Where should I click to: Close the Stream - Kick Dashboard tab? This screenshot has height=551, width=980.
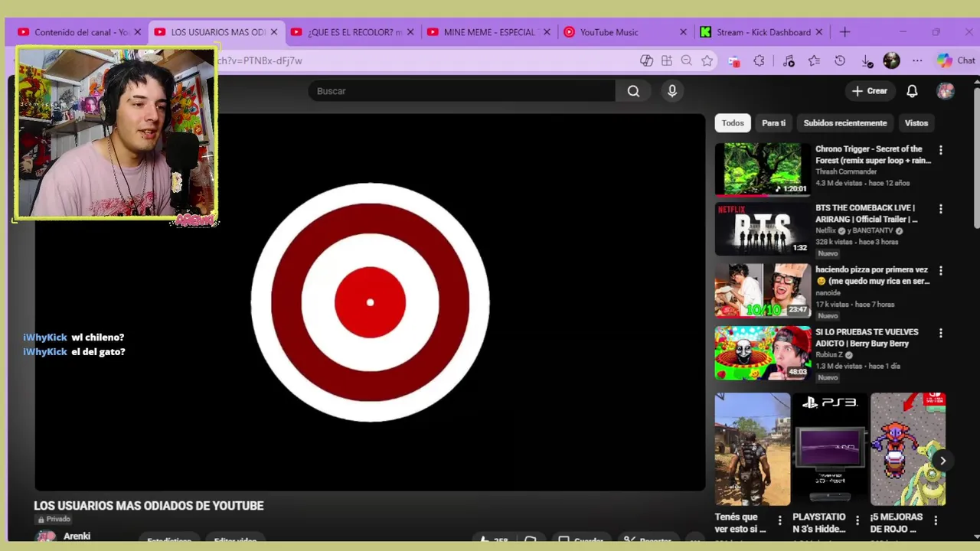point(819,32)
